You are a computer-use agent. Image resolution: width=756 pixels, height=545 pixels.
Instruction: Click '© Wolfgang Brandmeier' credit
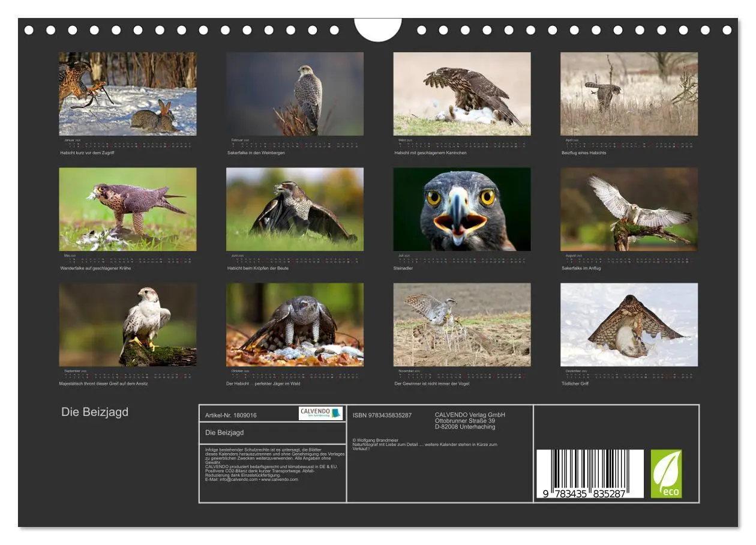[376, 440]
